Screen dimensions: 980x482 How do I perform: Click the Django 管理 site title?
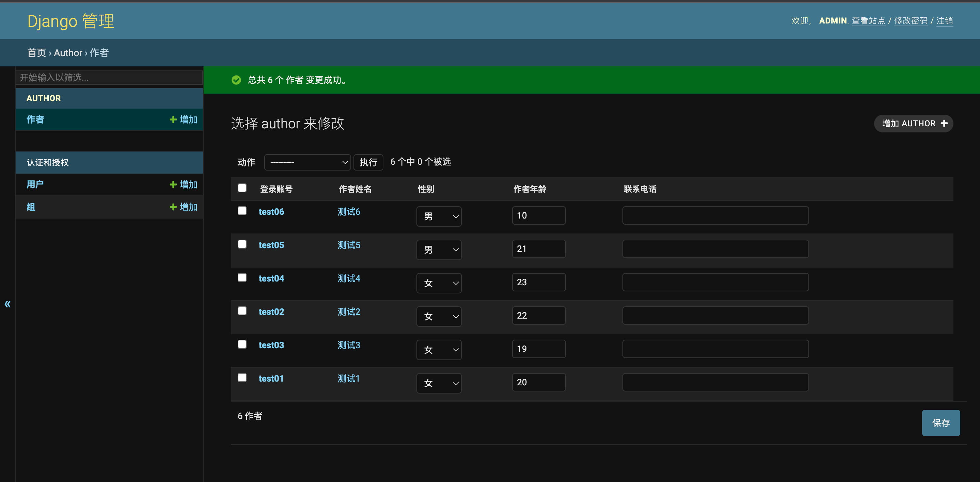point(71,21)
